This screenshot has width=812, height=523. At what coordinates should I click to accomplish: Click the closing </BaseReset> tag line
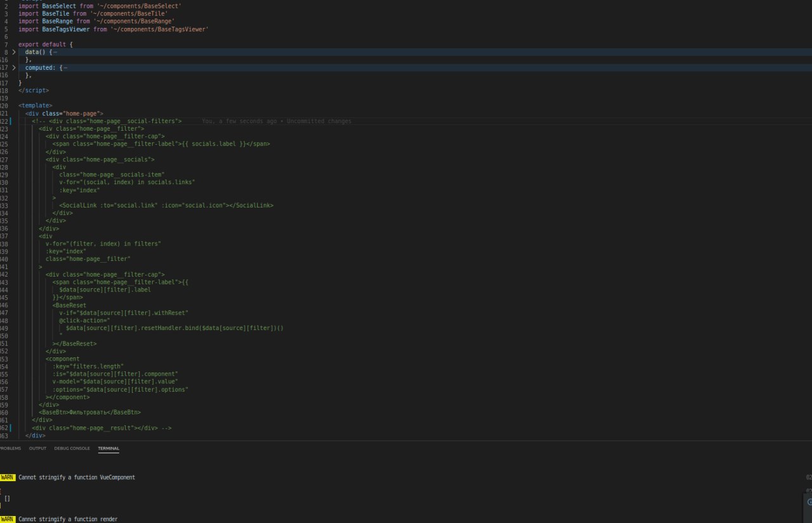pos(74,343)
